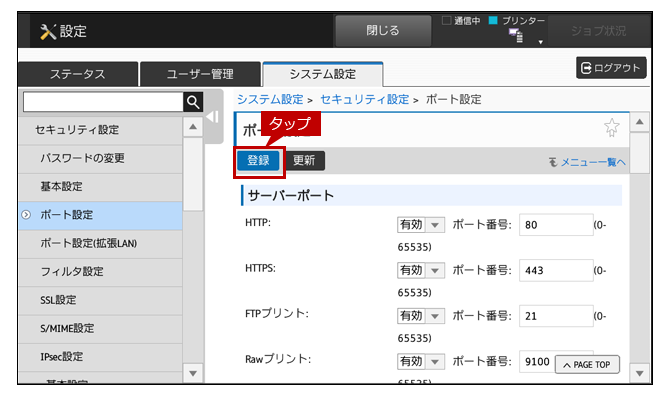The width and height of the screenshot is (670, 396).
Task: Open the HTTP enable dropdown
Action: tap(420, 225)
